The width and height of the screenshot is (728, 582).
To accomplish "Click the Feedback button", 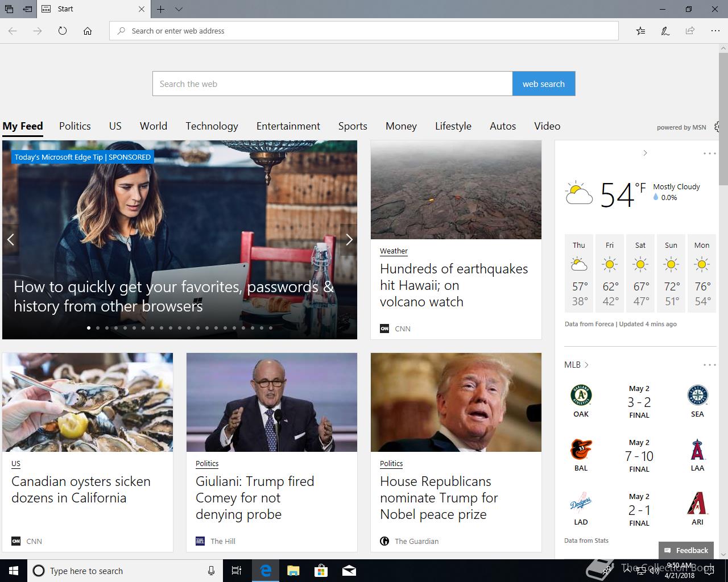I will click(686, 550).
